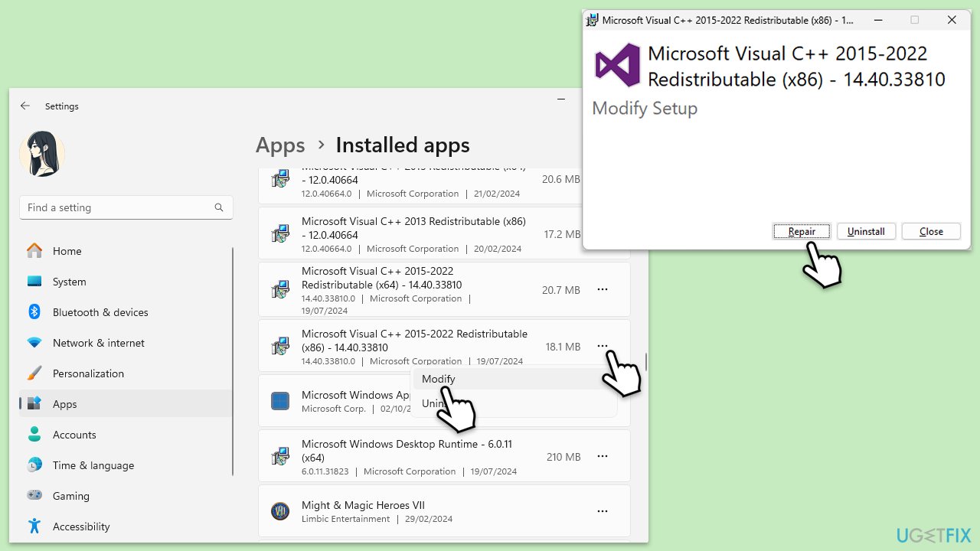Focus the Find a setting search box
The height and width of the screenshot is (551, 980).
pos(126,207)
